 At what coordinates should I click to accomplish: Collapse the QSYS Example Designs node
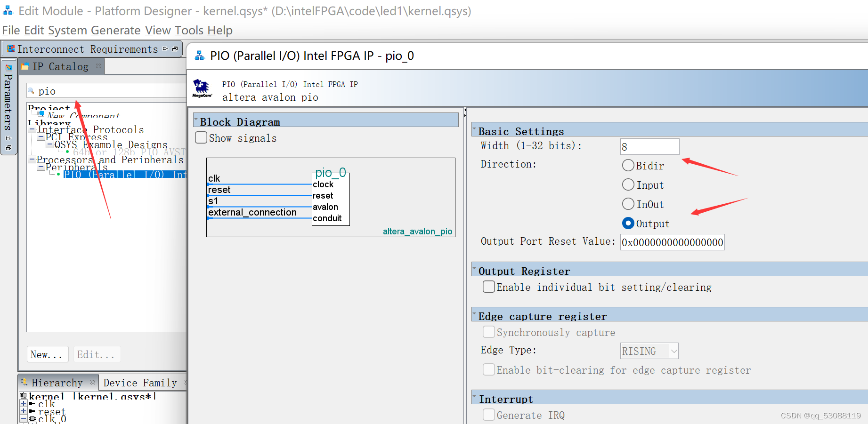49,144
